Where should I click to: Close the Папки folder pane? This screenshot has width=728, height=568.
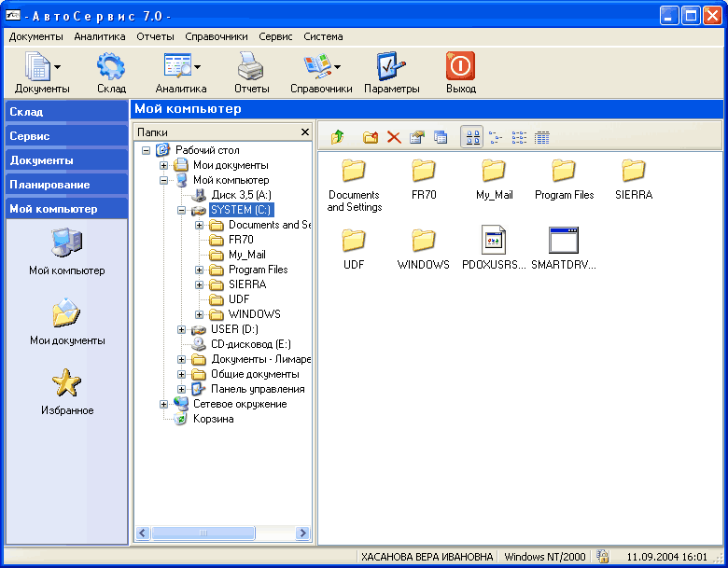[304, 132]
